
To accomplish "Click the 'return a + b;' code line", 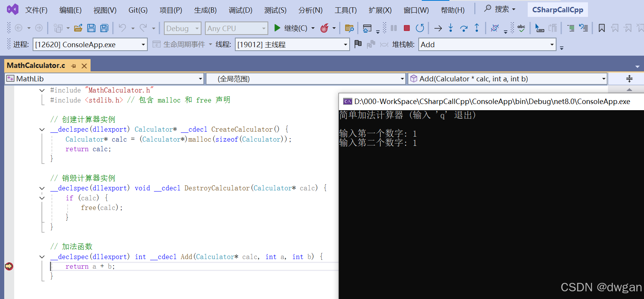I will (x=90, y=266).
